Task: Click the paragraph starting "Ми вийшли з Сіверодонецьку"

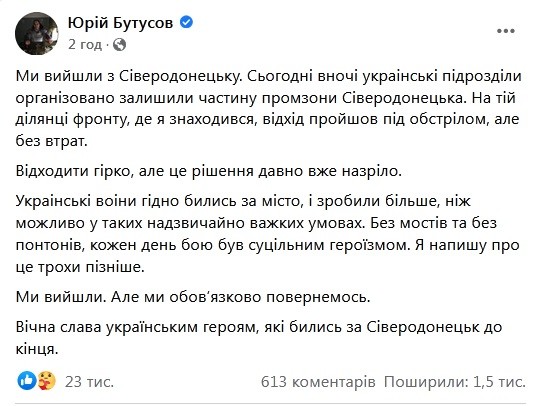Action: [x=269, y=109]
